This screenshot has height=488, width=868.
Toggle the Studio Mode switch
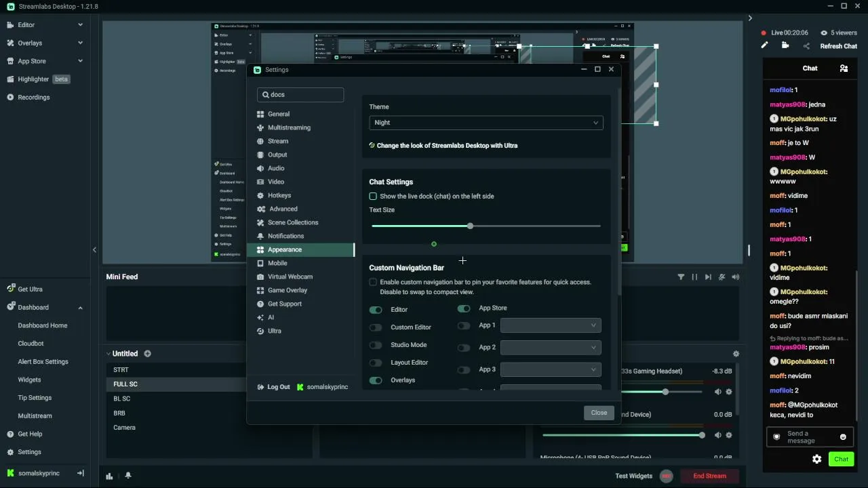point(376,345)
